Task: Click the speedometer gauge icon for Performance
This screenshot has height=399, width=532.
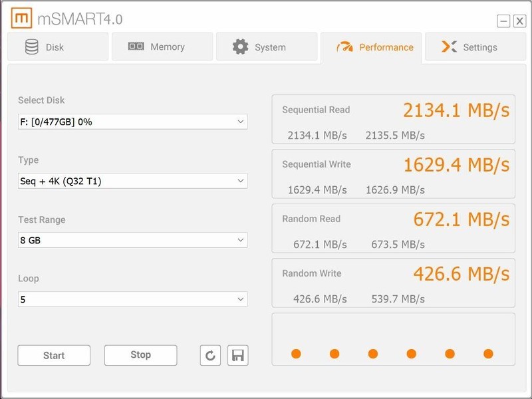Action: (x=344, y=47)
